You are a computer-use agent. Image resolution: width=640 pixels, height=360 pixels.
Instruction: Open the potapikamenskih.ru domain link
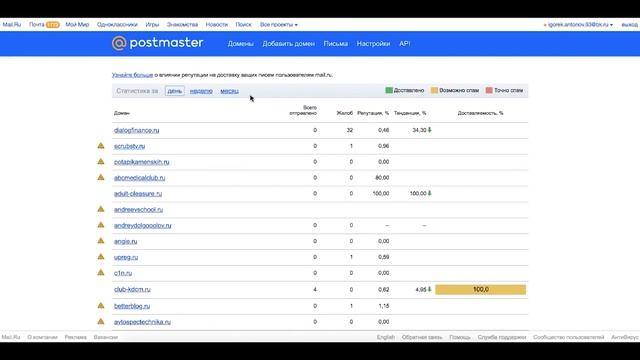142,162
